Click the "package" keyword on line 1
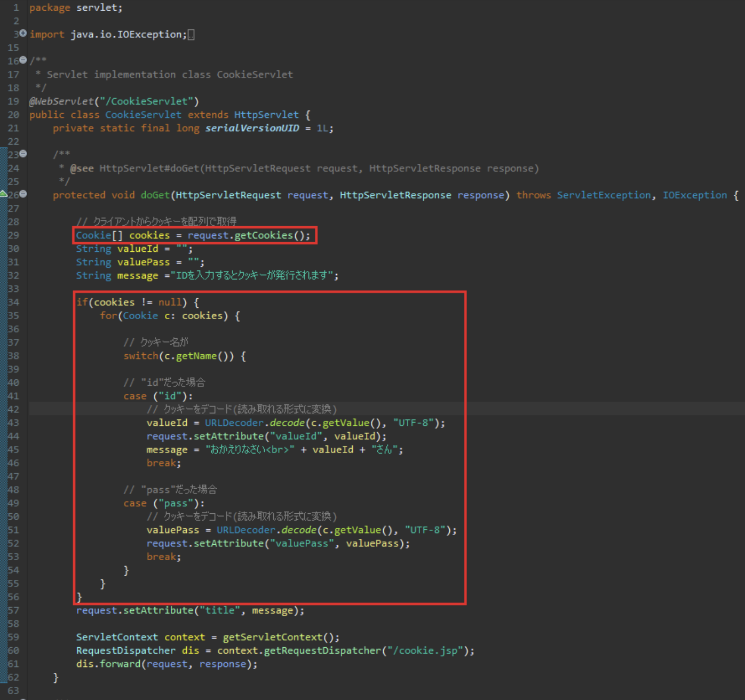The height and width of the screenshot is (700, 745). tap(50, 8)
